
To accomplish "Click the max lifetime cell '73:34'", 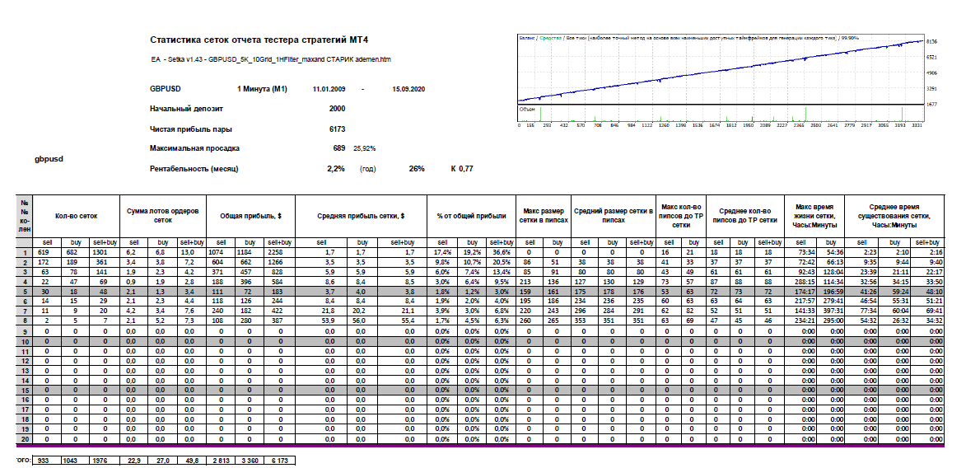I will (800, 252).
